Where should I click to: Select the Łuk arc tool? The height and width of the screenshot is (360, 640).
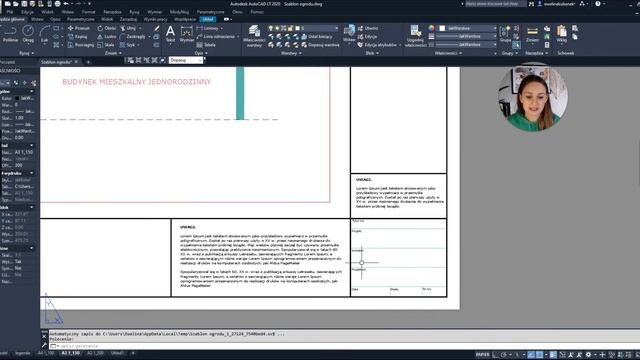(44, 33)
